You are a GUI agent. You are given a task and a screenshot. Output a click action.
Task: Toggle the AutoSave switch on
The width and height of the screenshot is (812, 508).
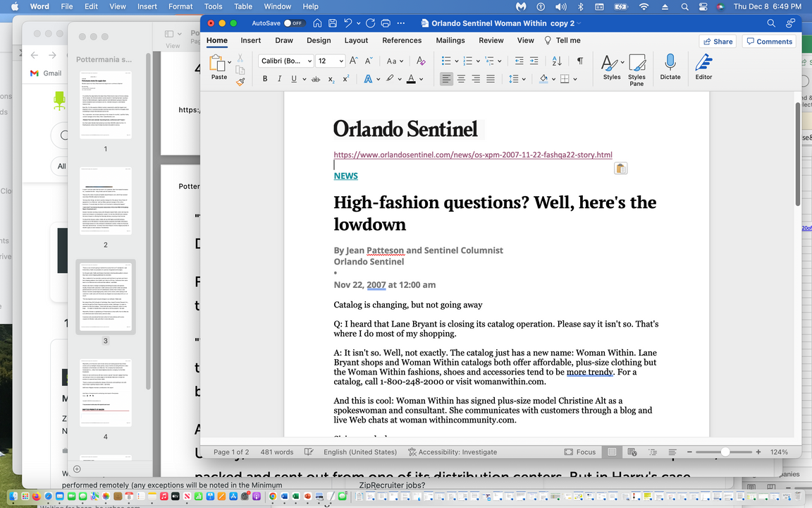(x=293, y=23)
